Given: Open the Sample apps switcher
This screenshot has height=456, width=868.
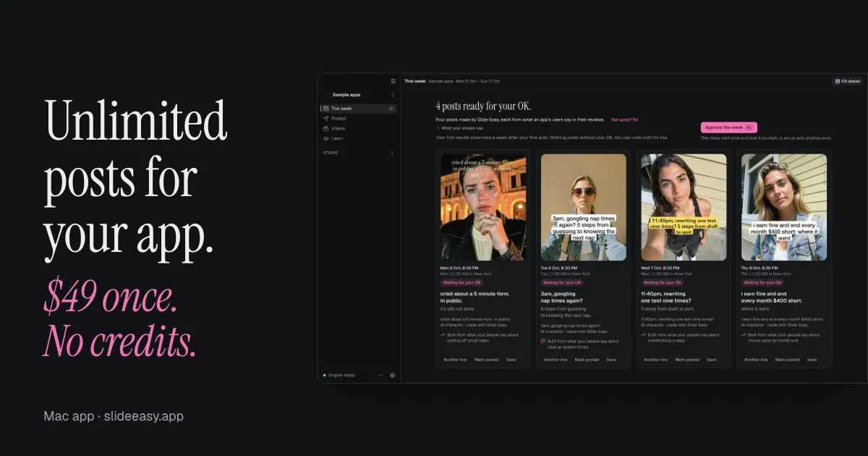Looking at the screenshot, I should [x=359, y=95].
